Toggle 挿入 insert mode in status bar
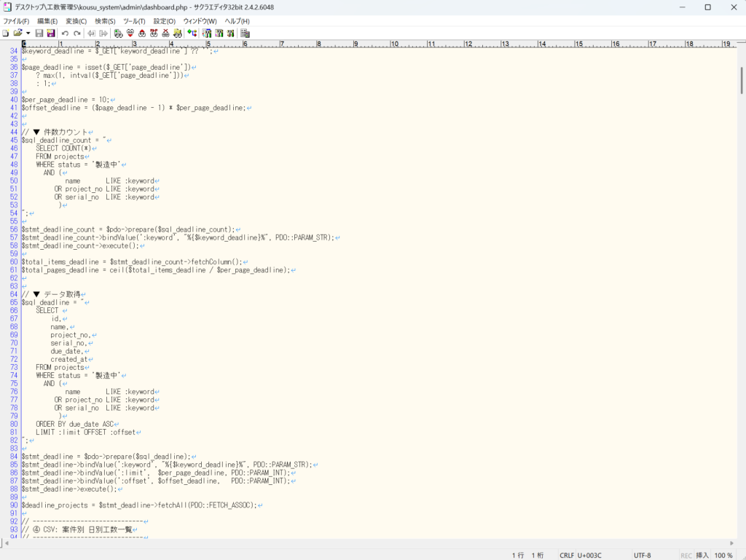This screenshot has width=746, height=560. pos(702,555)
